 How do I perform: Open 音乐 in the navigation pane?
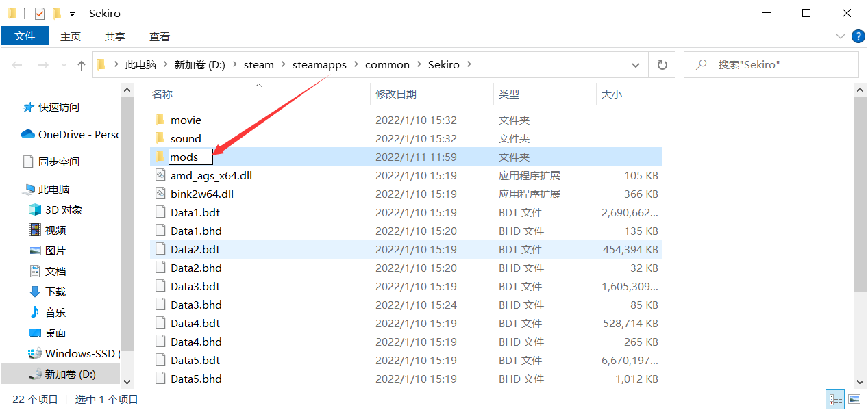[55, 312]
